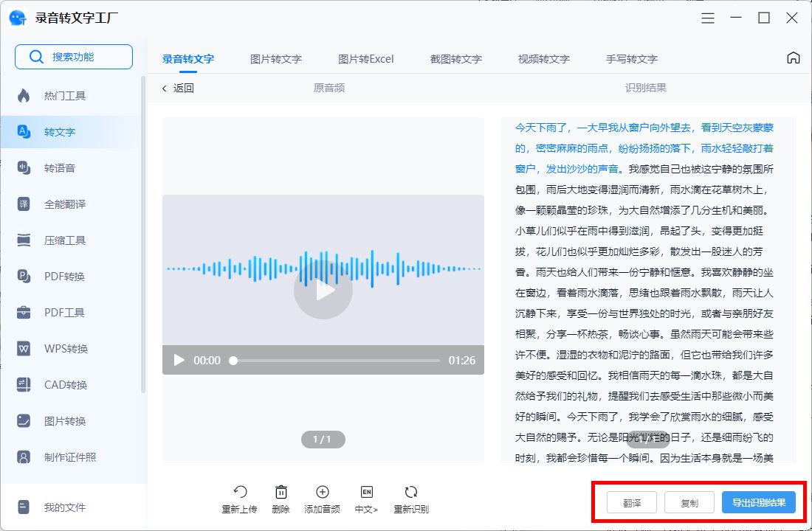The width and height of the screenshot is (812, 531).
Task: Click the 原音频 header label
Action: tap(328, 88)
